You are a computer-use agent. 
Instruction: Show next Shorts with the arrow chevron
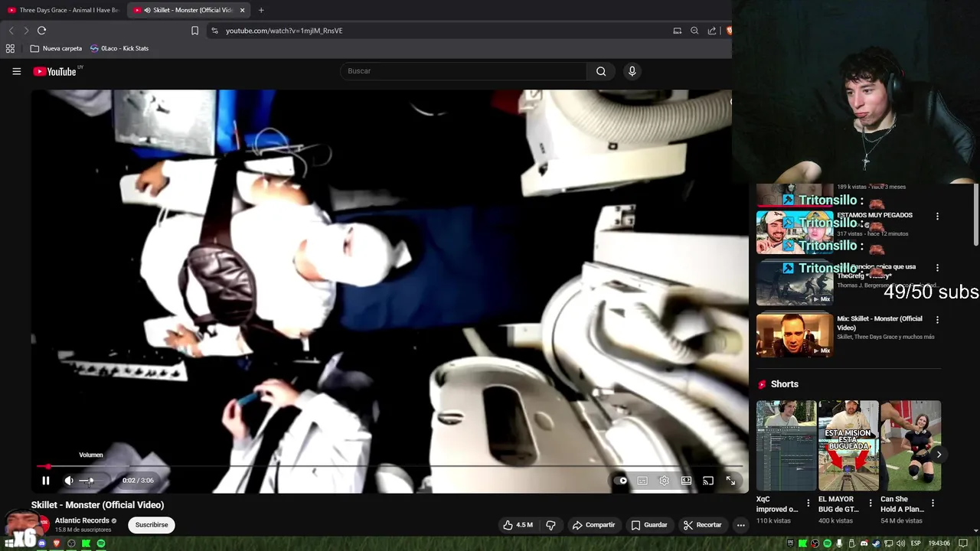939,455
